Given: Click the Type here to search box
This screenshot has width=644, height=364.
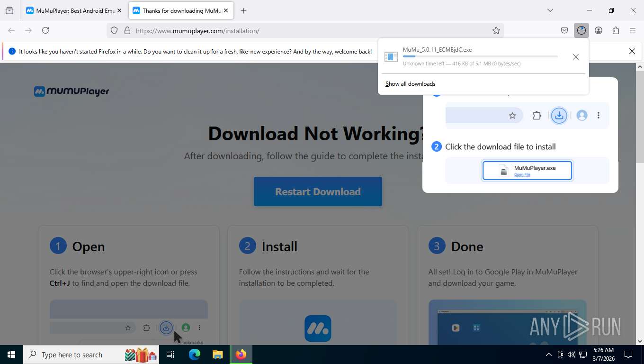Looking at the screenshot, I should click(x=91, y=355).
